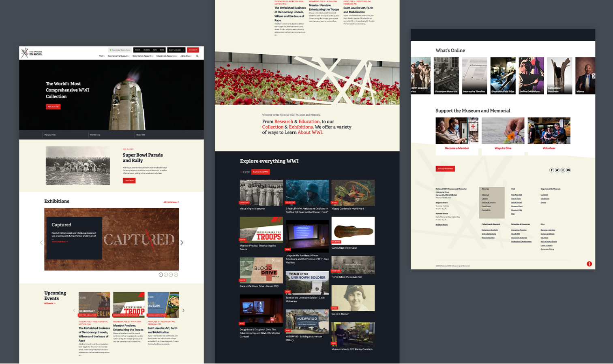
Task: Click Professional Development footer link
Action: click(521, 241)
